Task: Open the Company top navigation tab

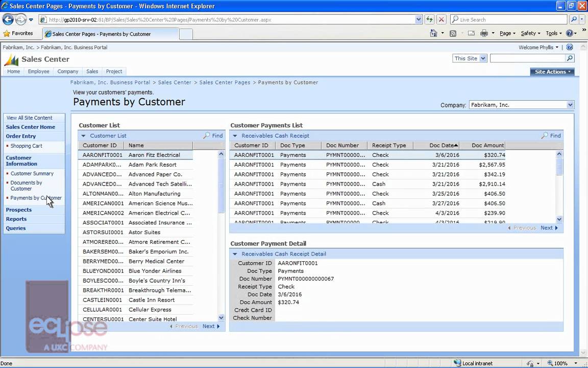Action: [x=68, y=72]
